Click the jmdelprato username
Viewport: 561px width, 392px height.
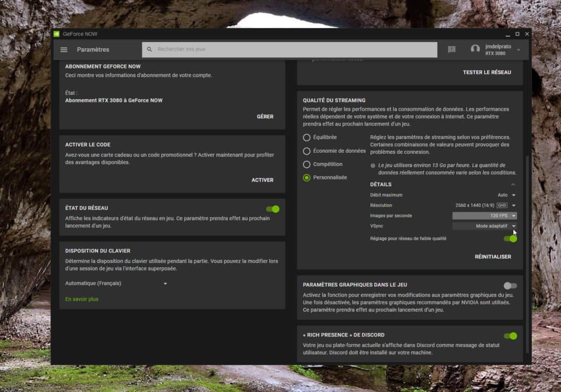(x=498, y=47)
